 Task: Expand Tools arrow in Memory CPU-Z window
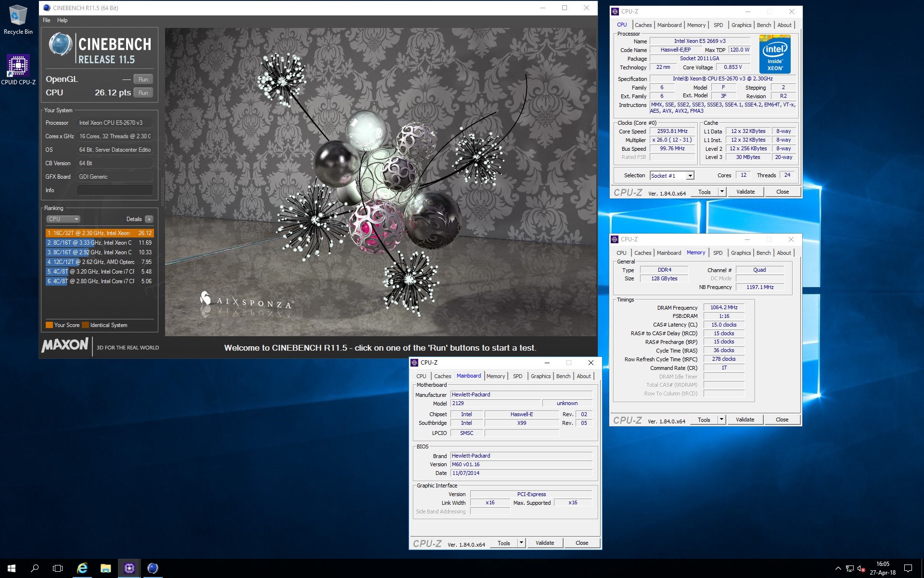pyautogui.click(x=721, y=420)
